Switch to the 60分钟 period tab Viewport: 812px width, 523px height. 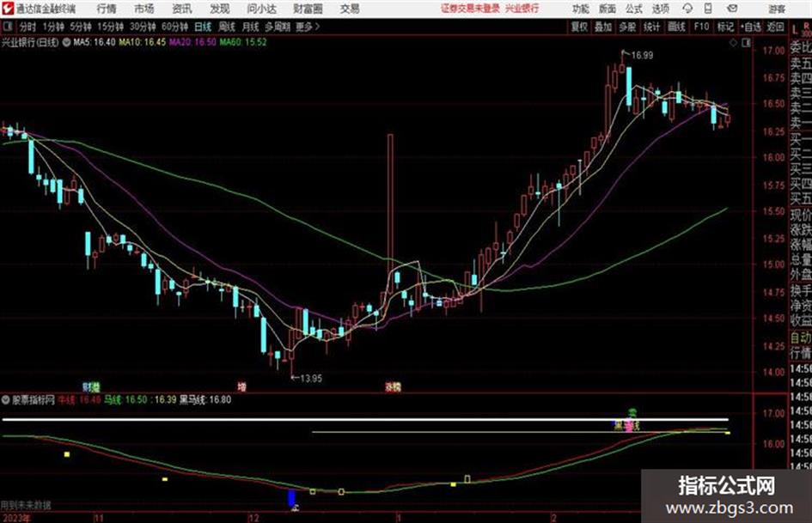(174, 27)
